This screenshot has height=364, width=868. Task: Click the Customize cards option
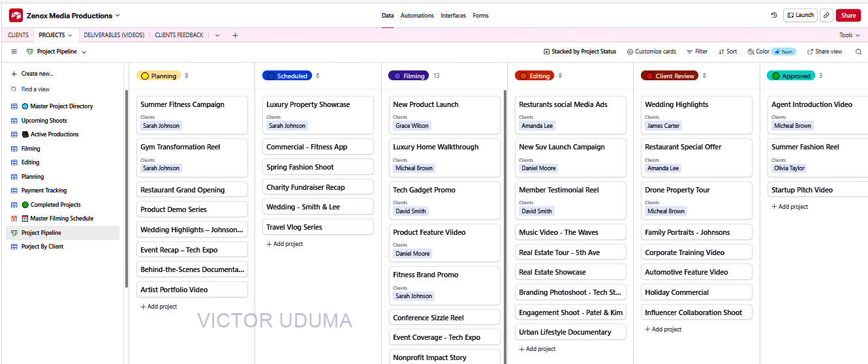click(651, 52)
